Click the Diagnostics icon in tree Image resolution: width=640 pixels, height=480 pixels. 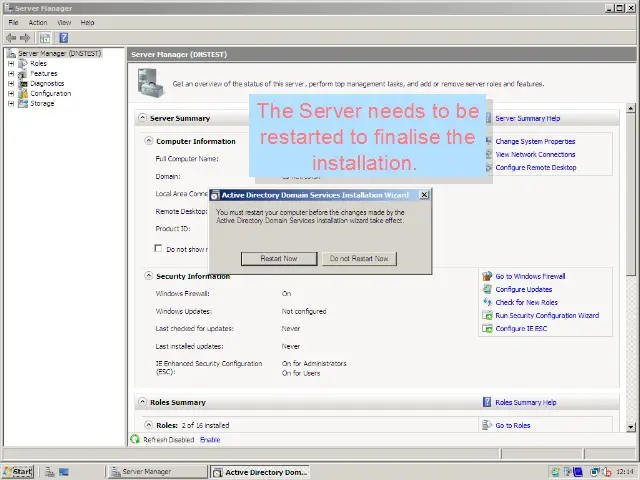pyautogui.click(x=23, y=84)
